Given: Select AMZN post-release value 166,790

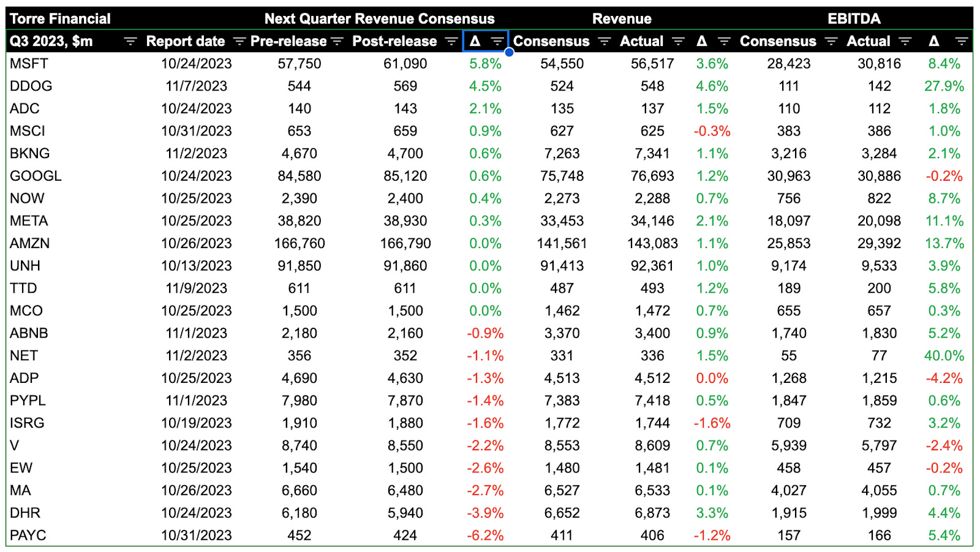Looking at the screenshot, I should (x=405, y=243).
